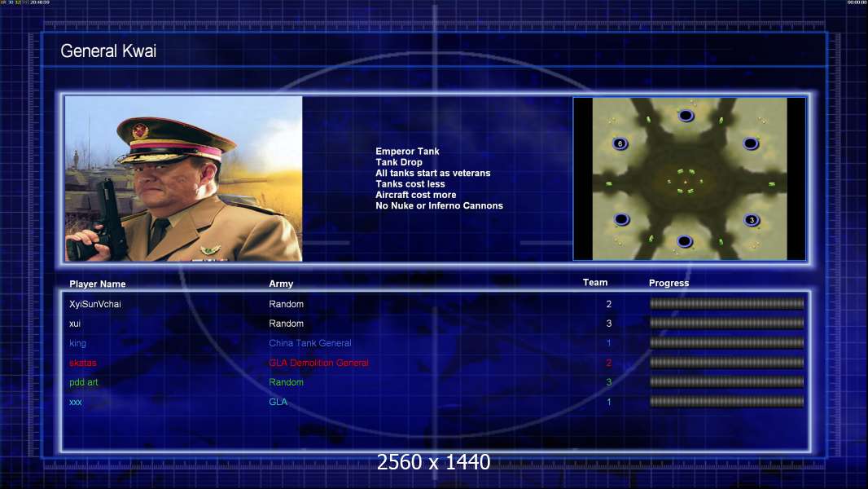Click the map preview thumbnail
The width and height of the screenshot is (868, 489).
[689, 178]
